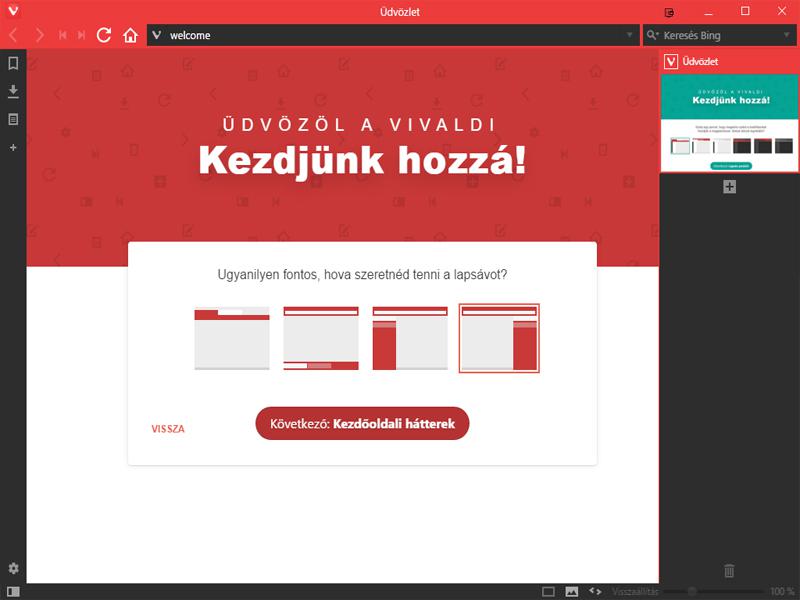Add a web panel with plus icon
This screenshot has height=600, width=800.
(x=13, y=147)
